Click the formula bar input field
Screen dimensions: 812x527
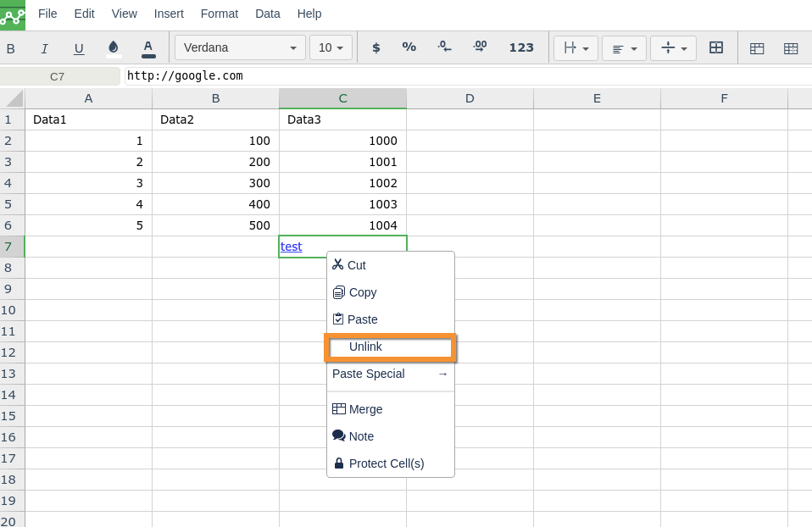pyautogui.click(x=466, y=76)
